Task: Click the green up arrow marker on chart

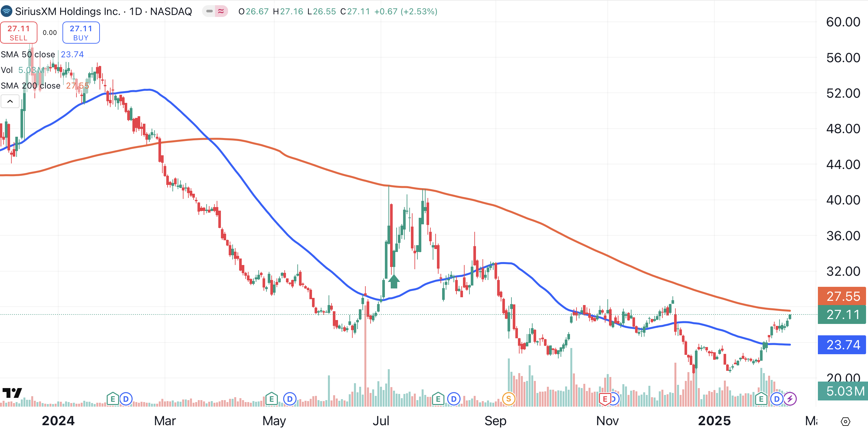Action: click(x=394, y=281)
